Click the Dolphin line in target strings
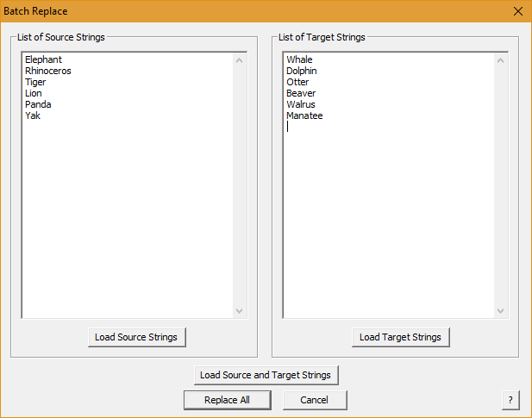532x418 pixels. [302, 71]
